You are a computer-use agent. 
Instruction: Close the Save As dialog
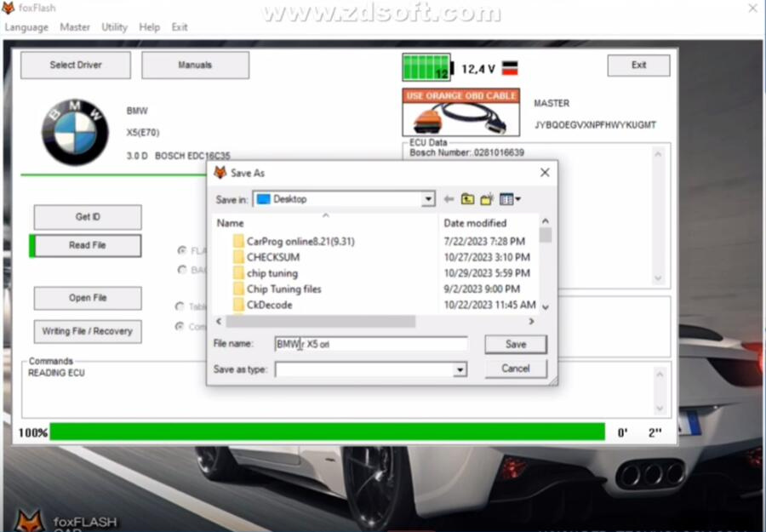pyautogui.click(x=545, y=173)
